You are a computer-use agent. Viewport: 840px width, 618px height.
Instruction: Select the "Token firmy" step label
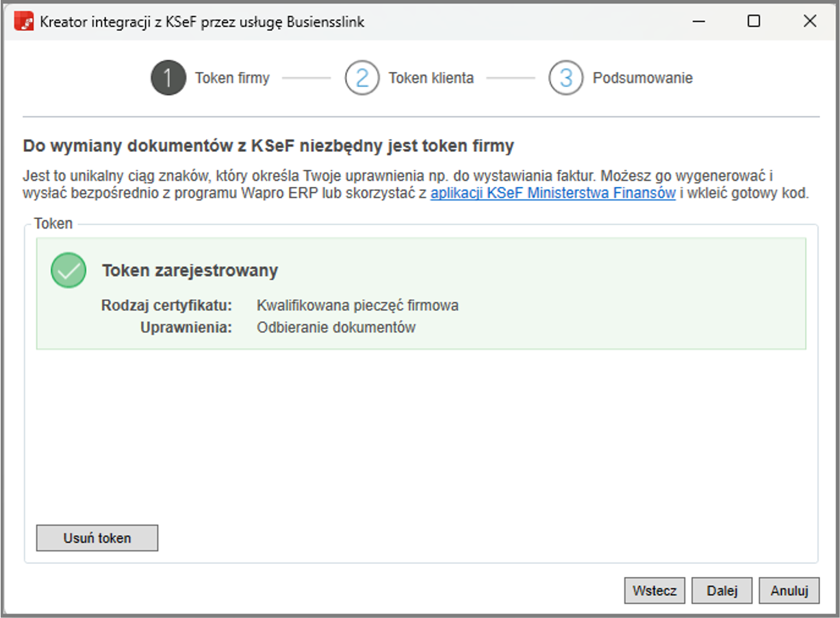[232, 78]
